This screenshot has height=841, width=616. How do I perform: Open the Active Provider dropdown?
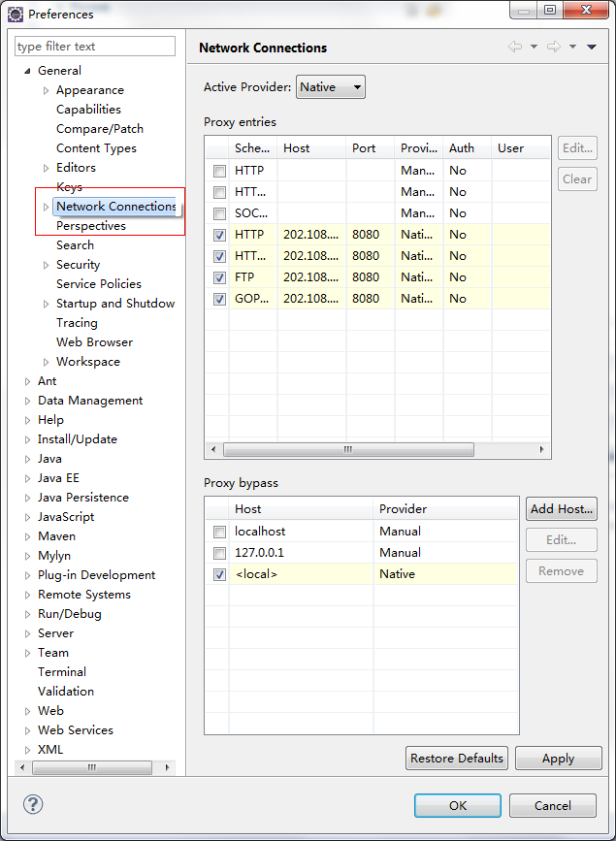pos(330,87)
